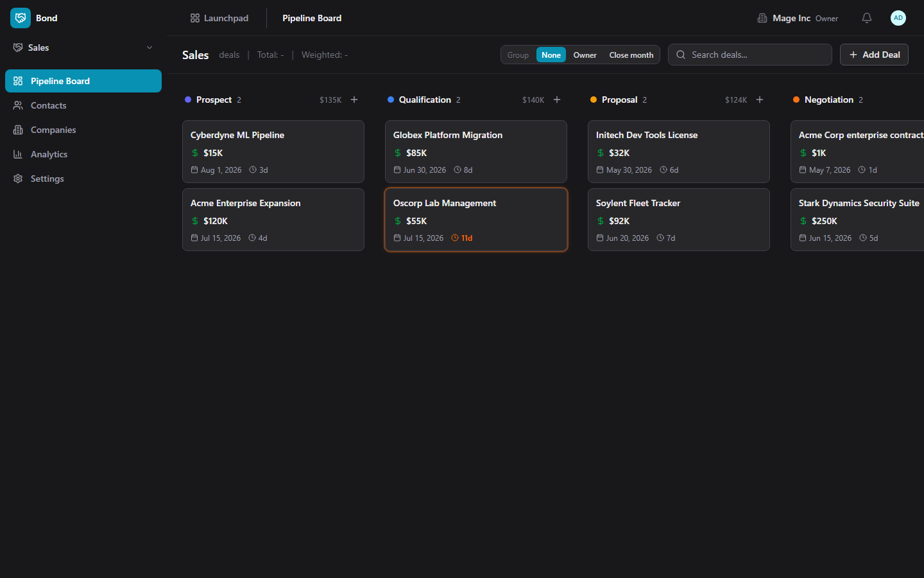
Task: Set grouping to None
Action: pos(551,55)
